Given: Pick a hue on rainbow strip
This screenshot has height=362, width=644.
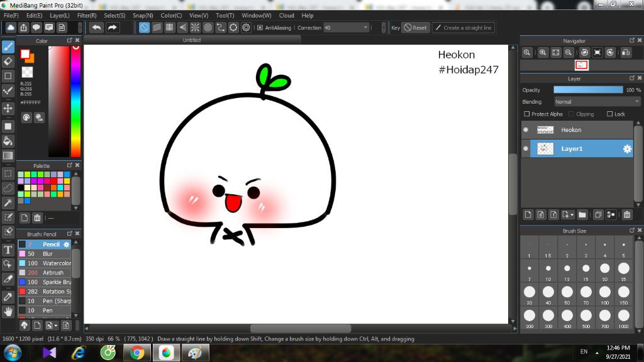Looking at the screenshot, I should click(x=75, y=101).
